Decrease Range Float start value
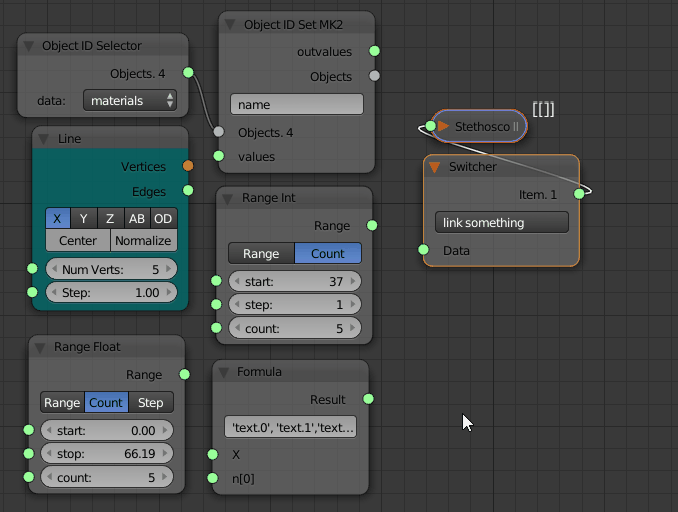 (x=49, y=430)
